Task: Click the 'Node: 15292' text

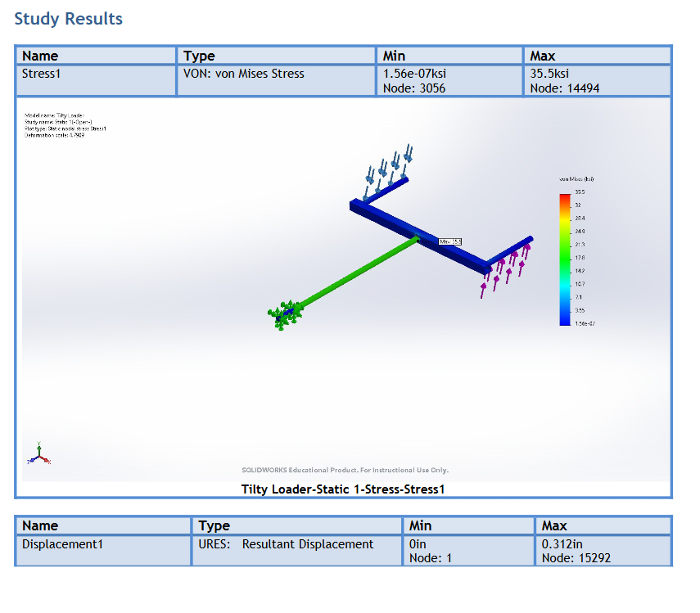Action: (x=576, y=558)
